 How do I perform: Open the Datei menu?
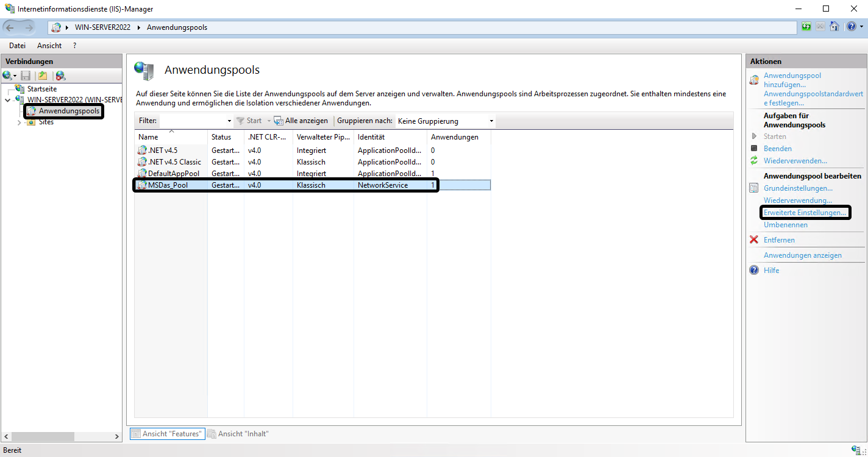tap(17, 46)
